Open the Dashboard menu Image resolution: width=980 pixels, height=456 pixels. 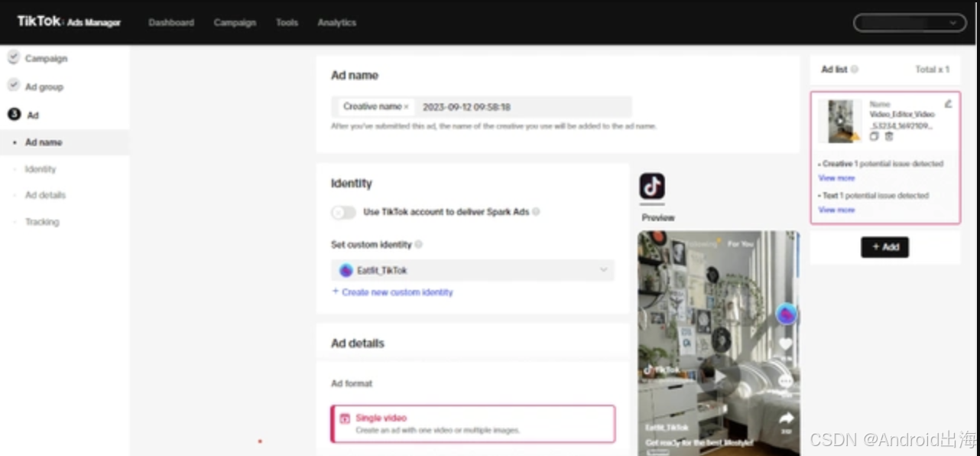click(171, 22)
